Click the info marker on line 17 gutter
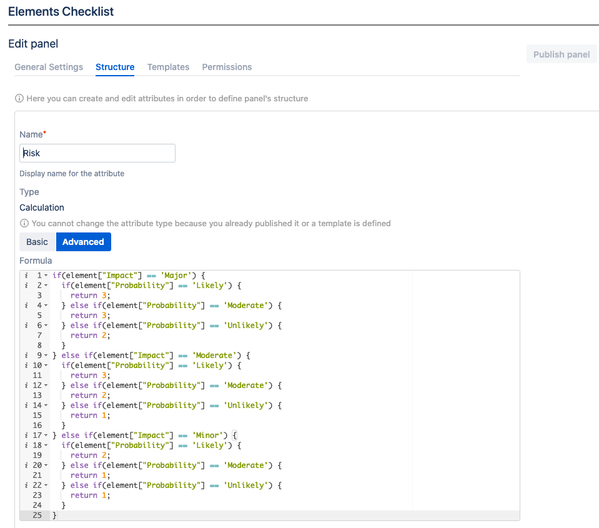The image size is (599, 528). point(26,435)
